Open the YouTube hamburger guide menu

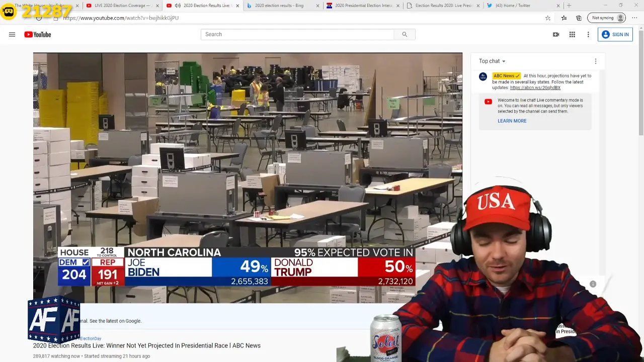click(12, 35)
